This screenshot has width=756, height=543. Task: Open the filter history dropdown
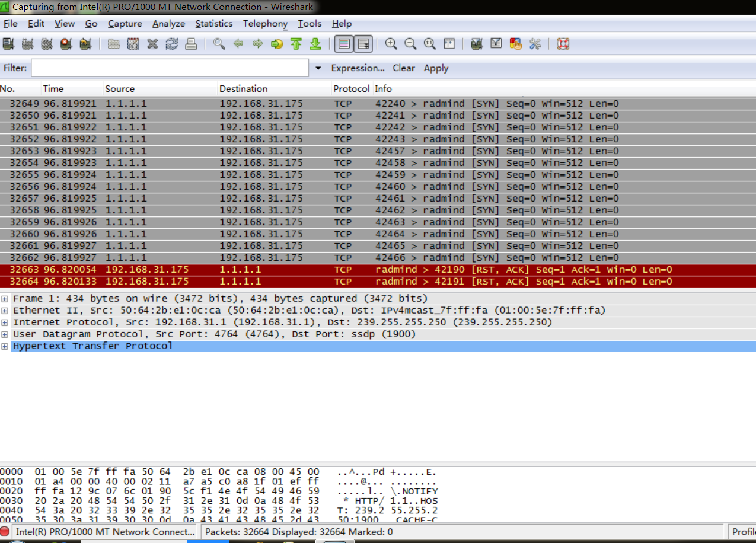click(x=318, y=68)
